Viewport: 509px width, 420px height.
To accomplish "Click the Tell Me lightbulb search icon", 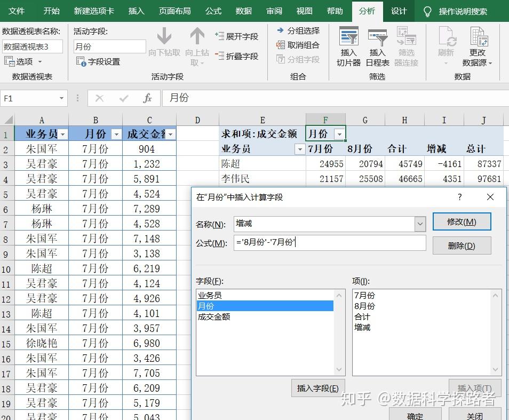I will [x=427, y=12].
